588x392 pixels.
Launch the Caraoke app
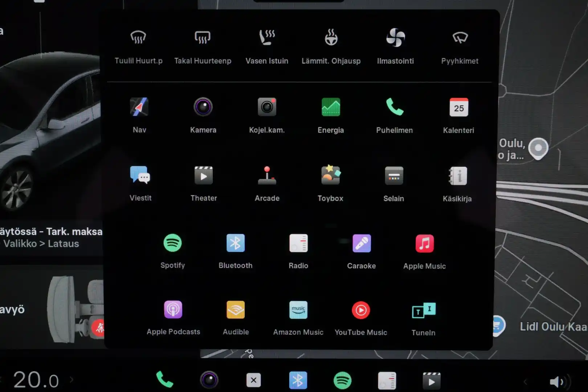[x=362, y=251]
